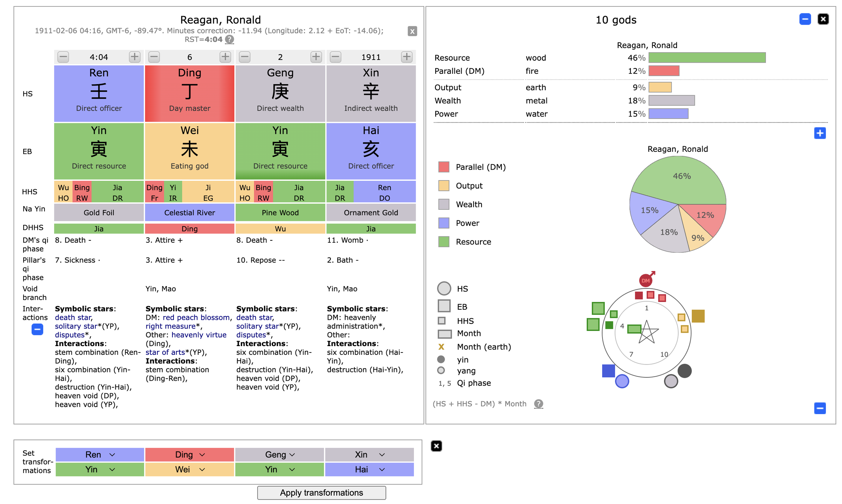Decrease the day value with minus button

click(x=154, y=57)
